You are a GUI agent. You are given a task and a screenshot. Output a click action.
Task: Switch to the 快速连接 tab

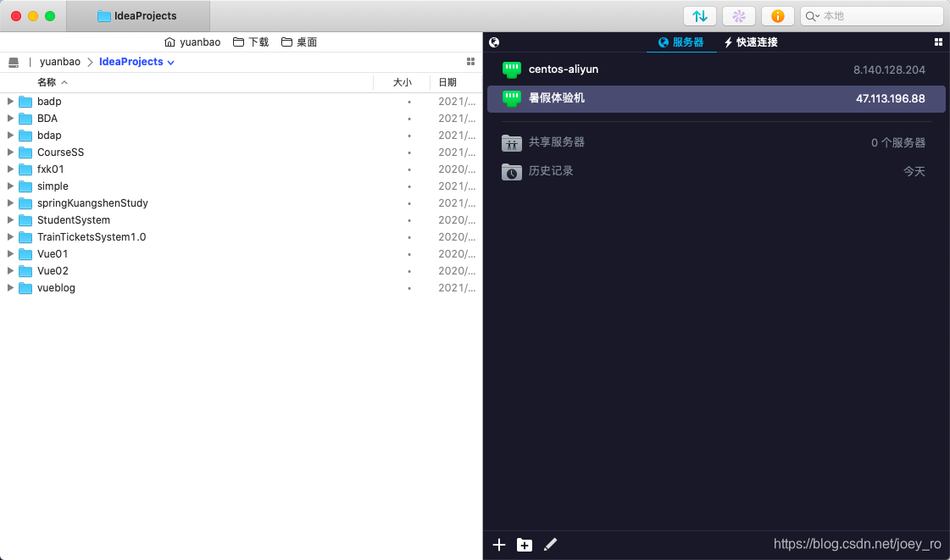click(751, 42)
